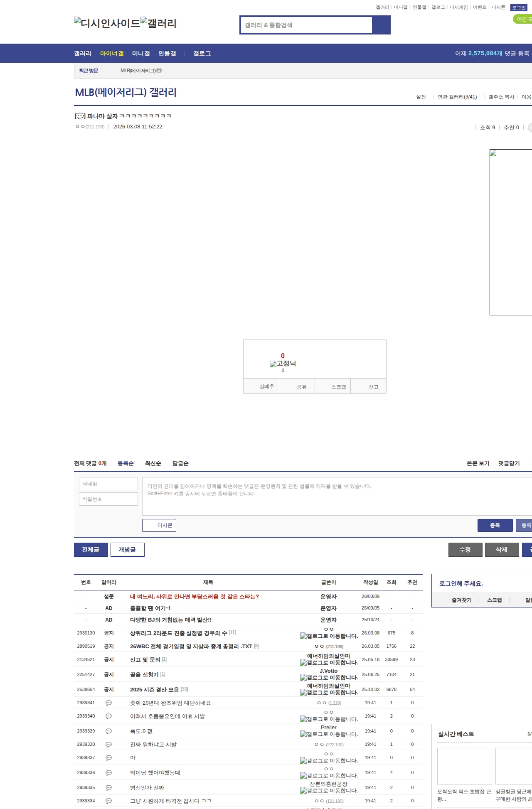Click the speech bubble icon before 파나마 살자 title
Image resolution: width=532 pixels, height=809 pixels.
pos(80,116)
